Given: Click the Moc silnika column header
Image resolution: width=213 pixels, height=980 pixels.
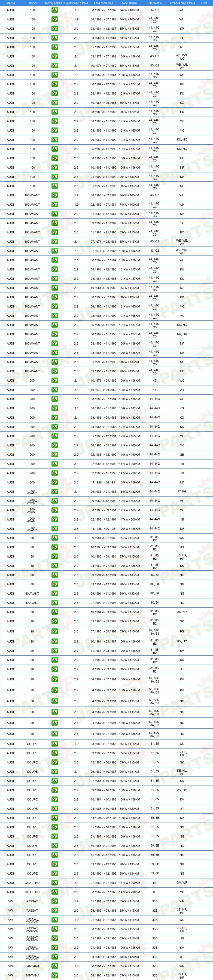Looking at the screenshot, I should pyautogui.click(x=129, y=3).
